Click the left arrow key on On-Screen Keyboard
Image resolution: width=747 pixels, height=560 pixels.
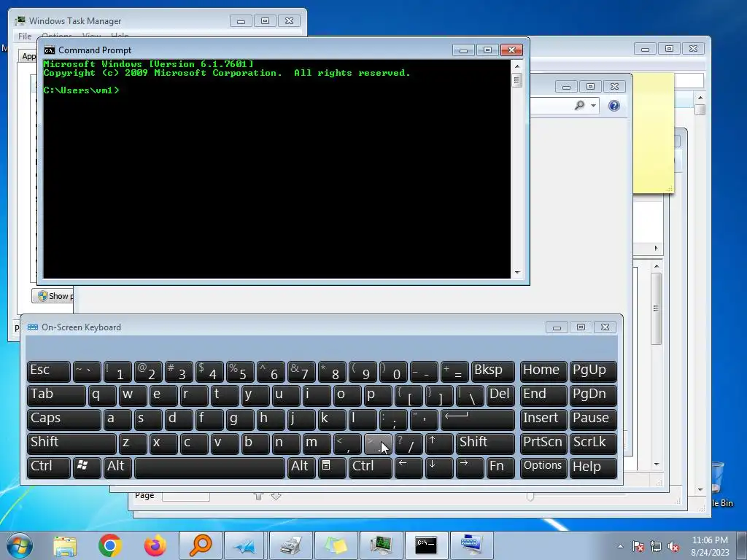pos(409,467)
